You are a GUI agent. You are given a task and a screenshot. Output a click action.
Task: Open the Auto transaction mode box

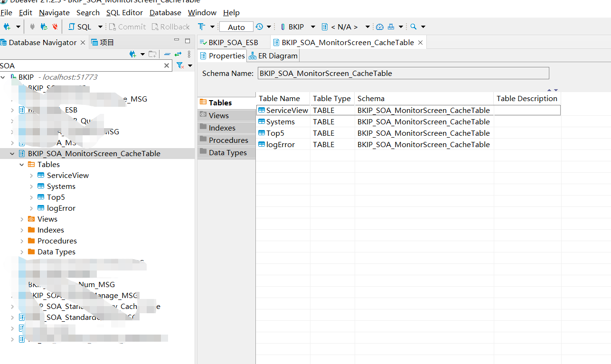point(236,27)
